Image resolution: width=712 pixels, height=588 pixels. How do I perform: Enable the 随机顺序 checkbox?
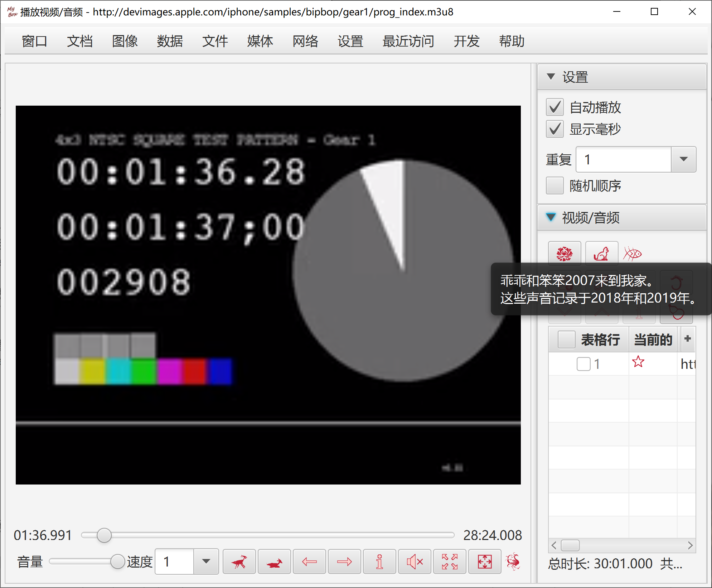pyautogui.click(x=554, y=185)
